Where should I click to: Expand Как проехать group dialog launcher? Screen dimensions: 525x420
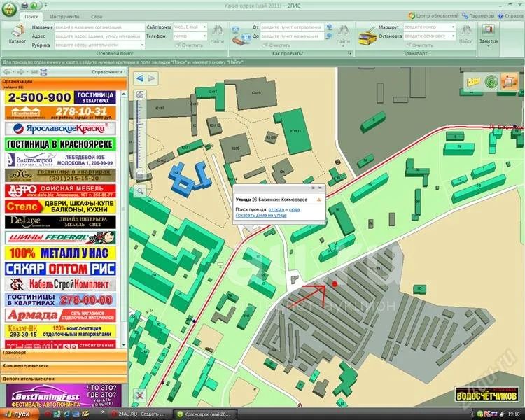point(350,53)
